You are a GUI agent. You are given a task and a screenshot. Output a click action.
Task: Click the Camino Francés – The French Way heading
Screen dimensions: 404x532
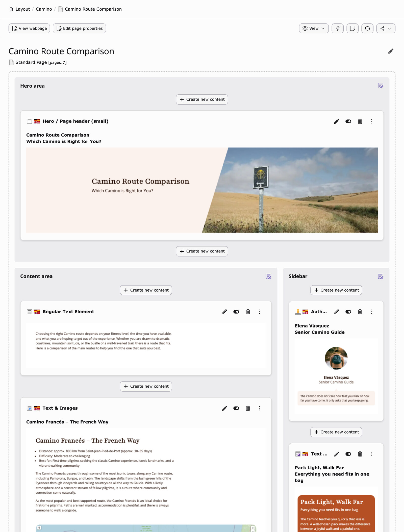click(x=67, y=422)
